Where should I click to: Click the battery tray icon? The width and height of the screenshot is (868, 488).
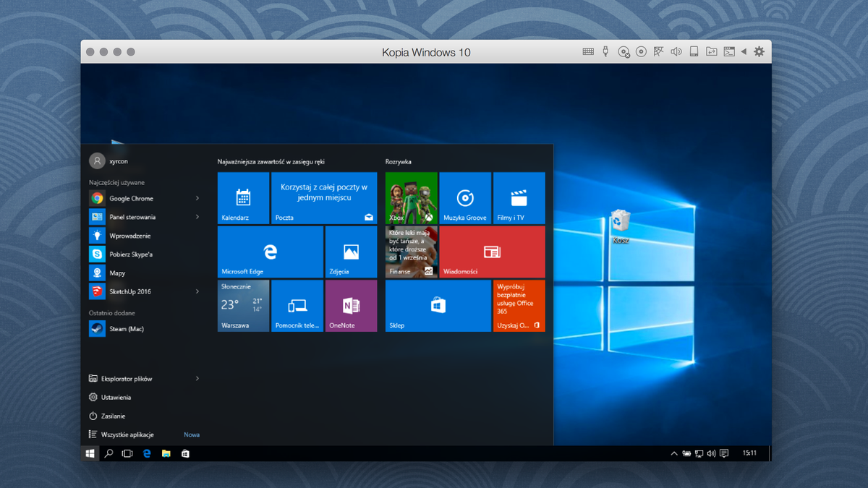[x=686, y=453]
